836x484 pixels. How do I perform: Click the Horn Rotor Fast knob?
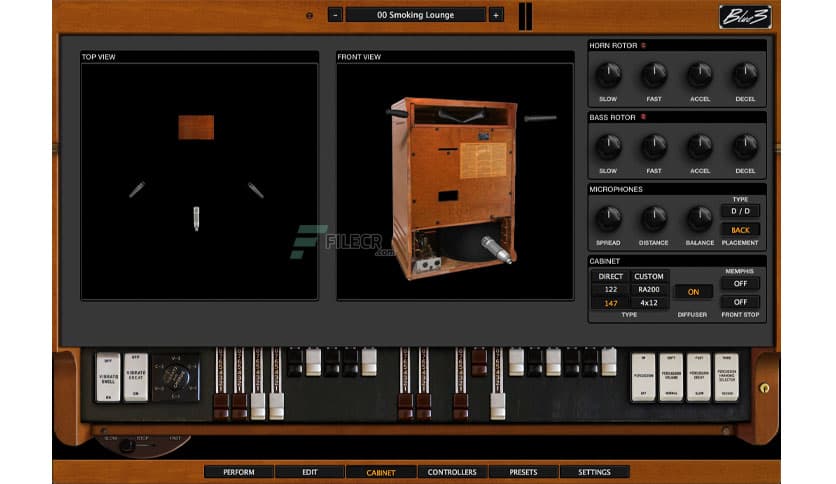click(654, 75)
